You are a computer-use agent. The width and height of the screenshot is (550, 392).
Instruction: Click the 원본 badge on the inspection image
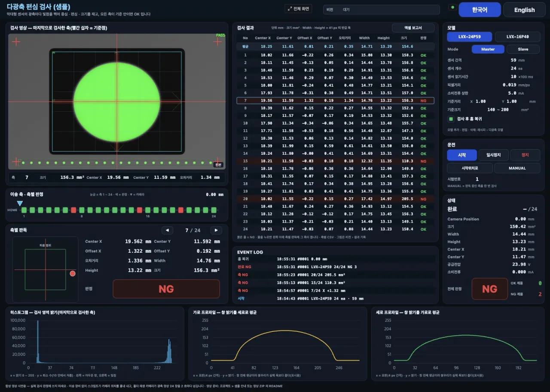(x=218, y=164)
